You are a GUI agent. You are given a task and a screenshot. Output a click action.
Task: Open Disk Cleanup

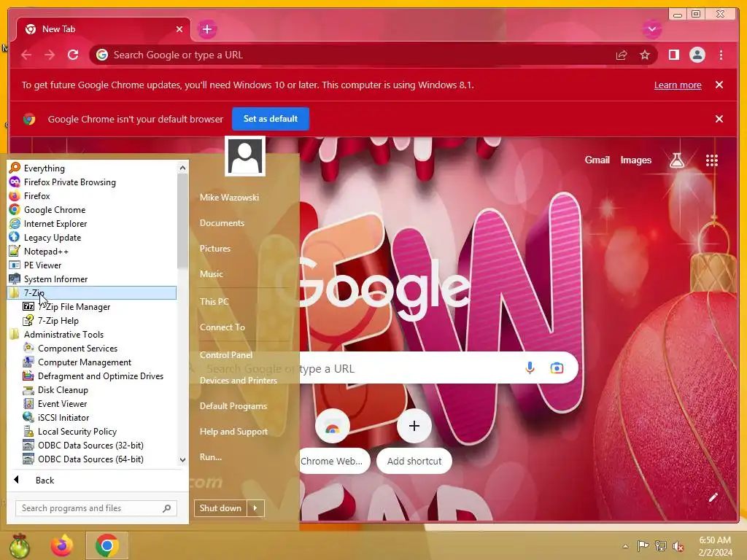[x=92, y=389]
